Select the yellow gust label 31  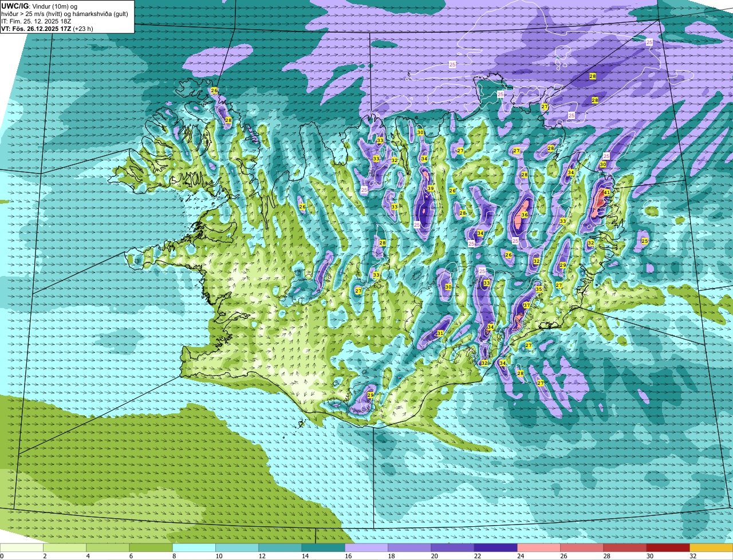pyautogui.click(x=440, y=333)
